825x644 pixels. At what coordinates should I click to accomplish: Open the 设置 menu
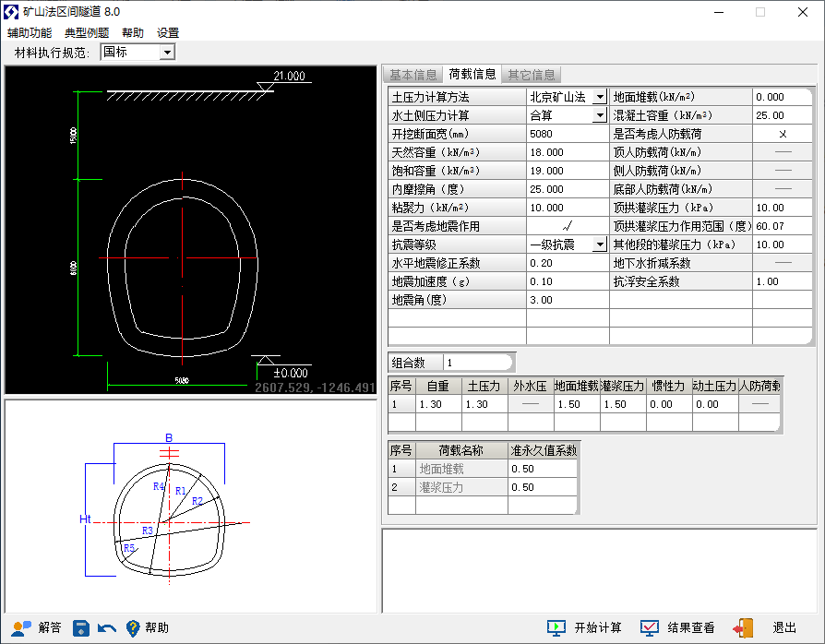click(x=168, y=32)
